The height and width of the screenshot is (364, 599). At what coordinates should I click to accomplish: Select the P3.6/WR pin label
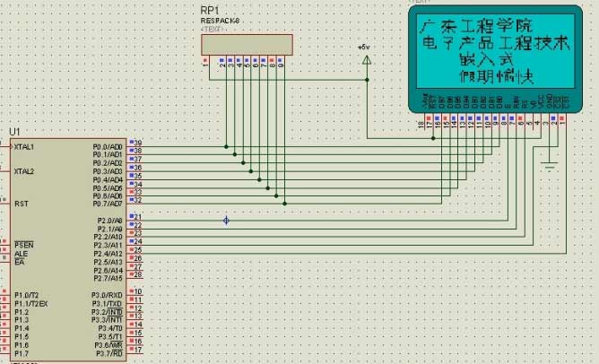tap(109, 345)
